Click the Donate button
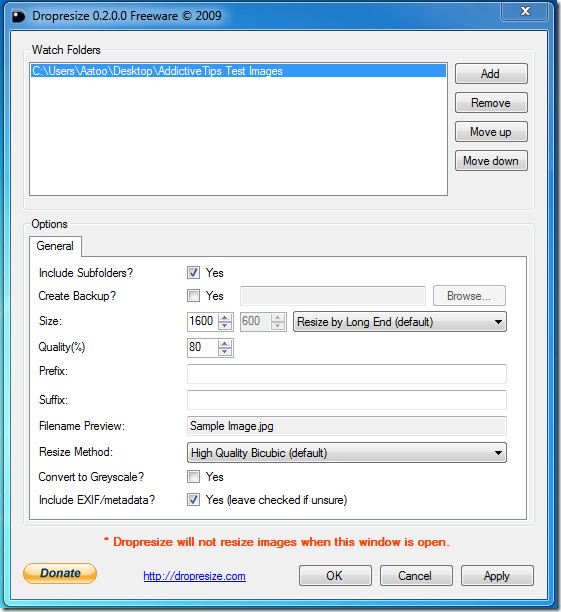The image size is (561, 612). 60,573
